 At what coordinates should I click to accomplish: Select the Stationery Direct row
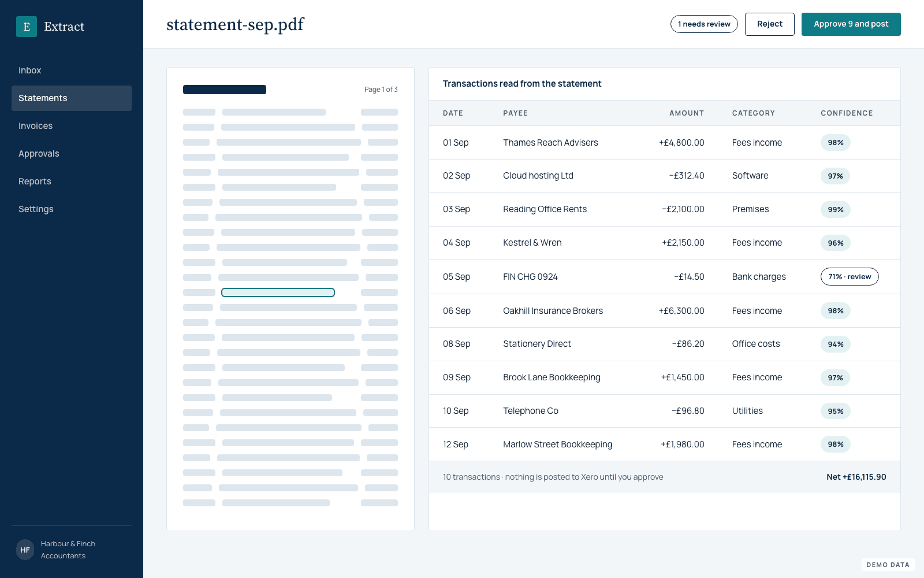(x=665, y=344)
